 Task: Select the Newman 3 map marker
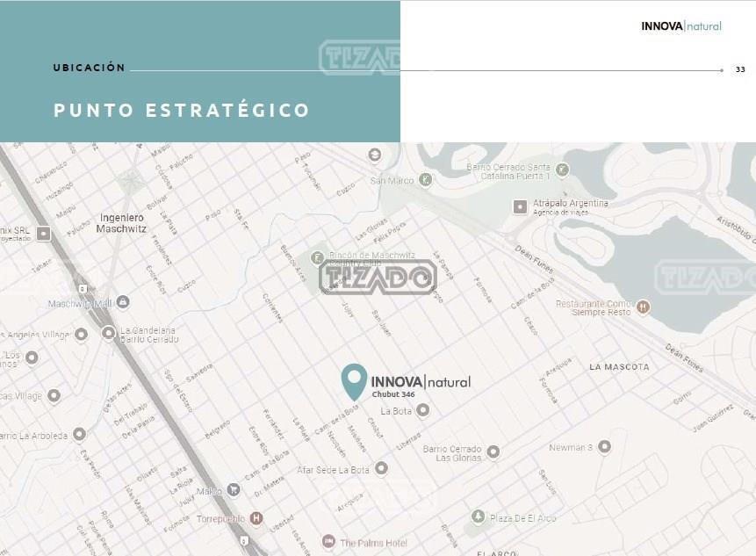604,446
